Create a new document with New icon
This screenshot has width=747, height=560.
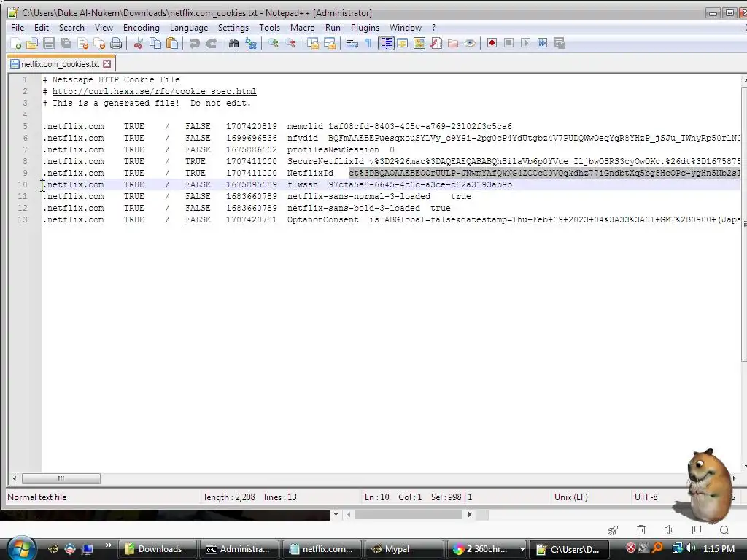pos(16,43)
